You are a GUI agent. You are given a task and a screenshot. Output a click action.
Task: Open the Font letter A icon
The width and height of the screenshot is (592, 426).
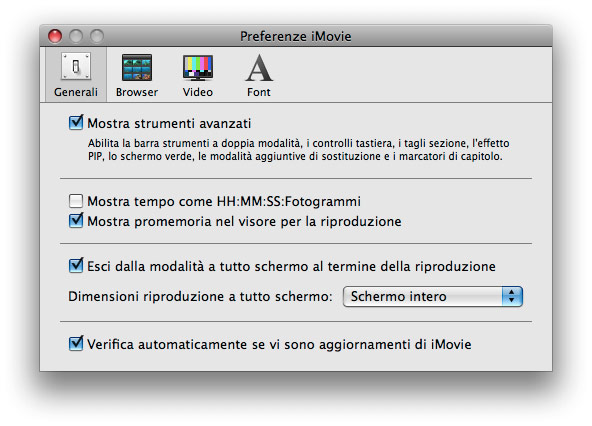[x=259, y=68]
